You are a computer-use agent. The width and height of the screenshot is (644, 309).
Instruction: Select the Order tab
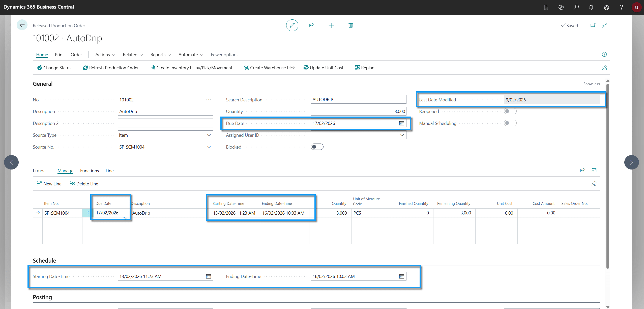tap(76, 55)
